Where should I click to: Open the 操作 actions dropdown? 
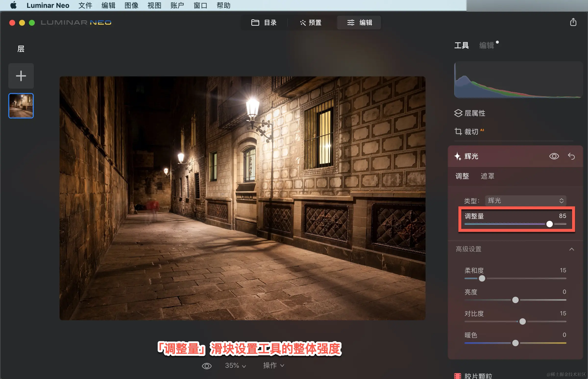[x=273, y=366]
